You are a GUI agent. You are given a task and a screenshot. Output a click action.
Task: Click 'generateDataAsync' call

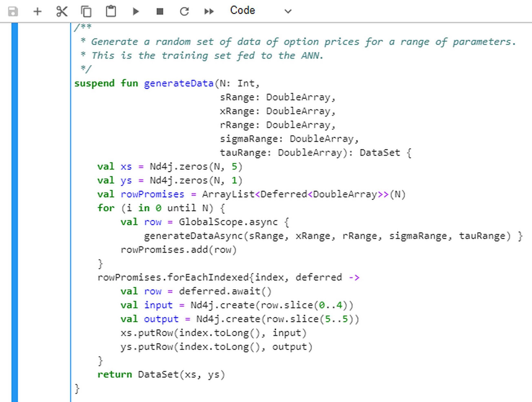193,236
